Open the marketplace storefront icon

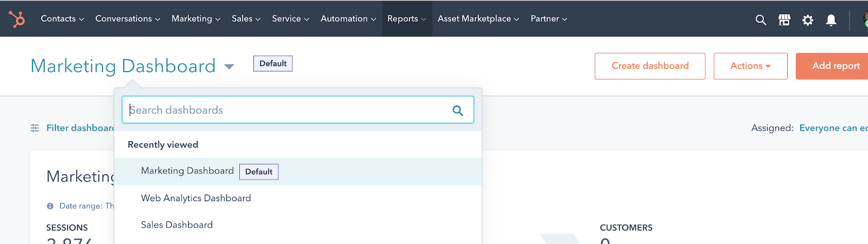784,20
